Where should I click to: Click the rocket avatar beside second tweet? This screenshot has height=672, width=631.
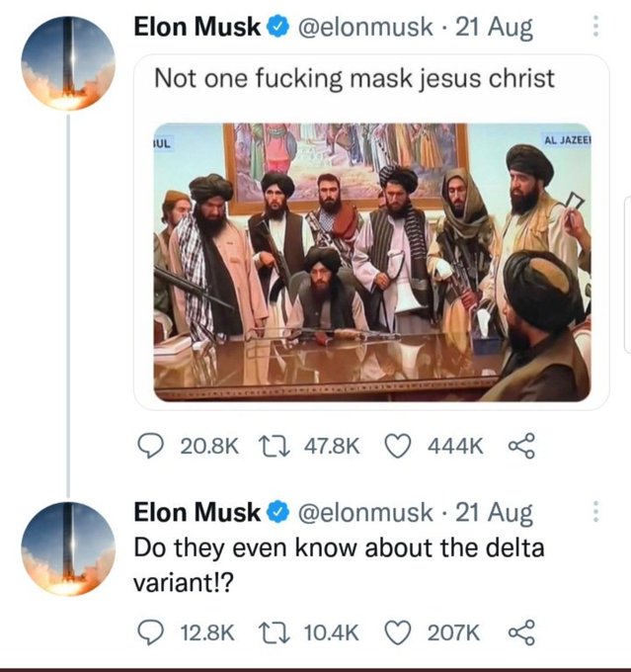pyautogui.click(x=68, y=546)
